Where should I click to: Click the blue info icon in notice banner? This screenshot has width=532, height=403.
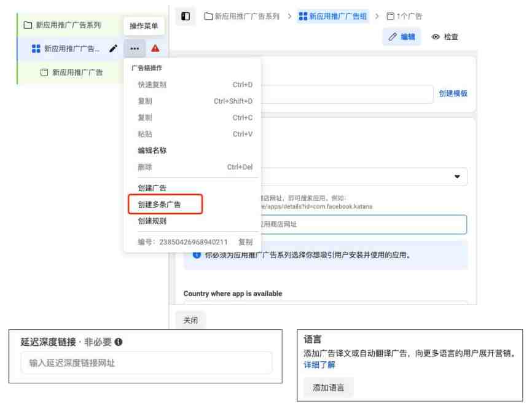click(197, 255)
